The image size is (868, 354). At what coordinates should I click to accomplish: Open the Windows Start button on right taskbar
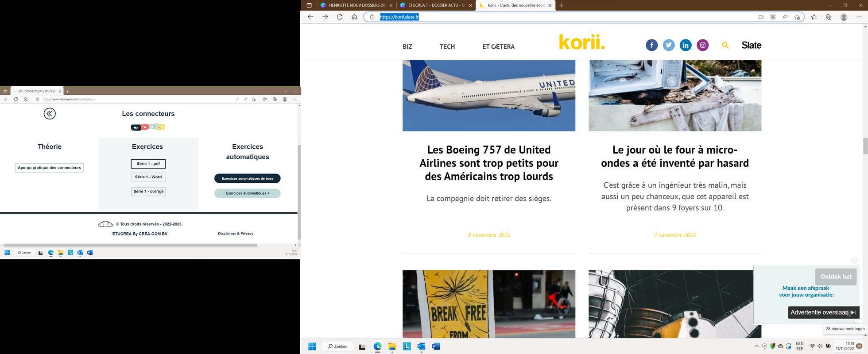[312, 346]
